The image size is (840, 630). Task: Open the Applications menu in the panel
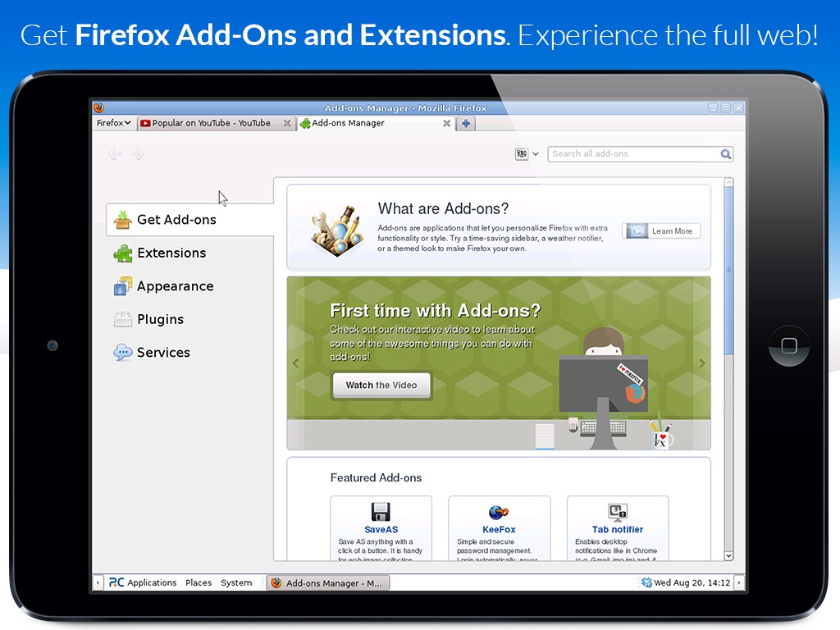point(143,582)
